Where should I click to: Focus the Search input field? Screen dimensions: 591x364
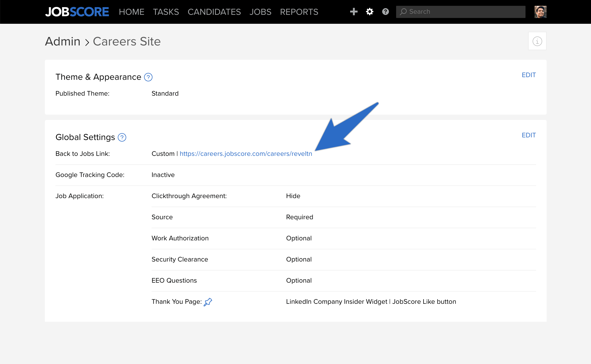[461, 12]
